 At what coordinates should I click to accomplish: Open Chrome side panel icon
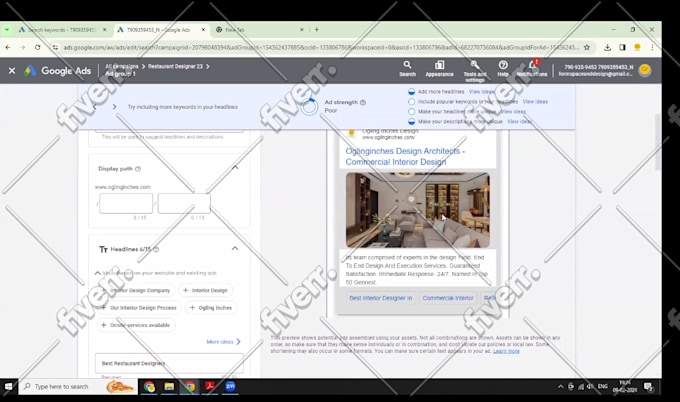(622, 47)
